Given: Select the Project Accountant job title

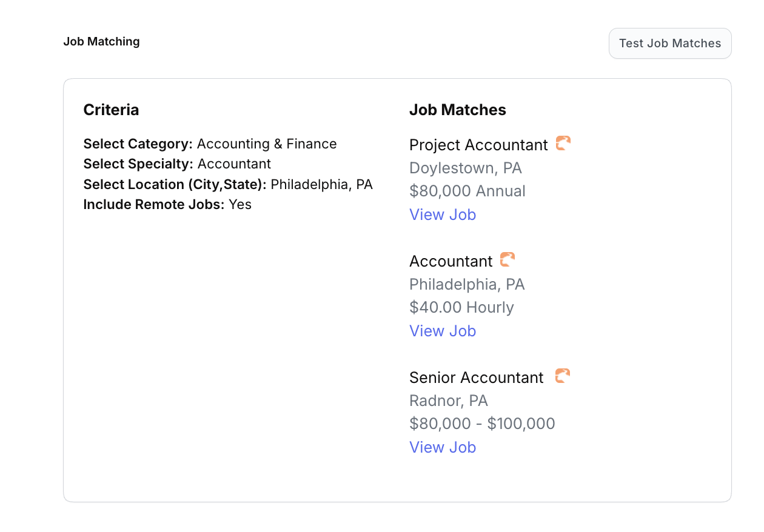Looking at the screenshot, I should [478, 145].
